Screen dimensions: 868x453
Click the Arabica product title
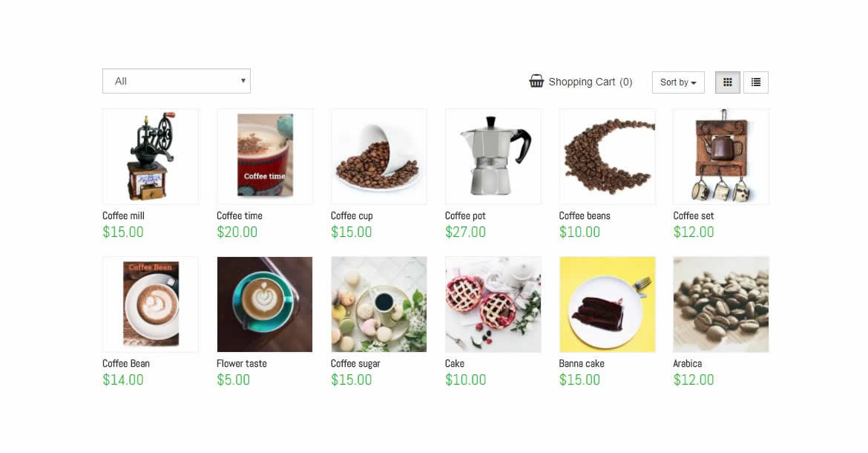[688, 363]
